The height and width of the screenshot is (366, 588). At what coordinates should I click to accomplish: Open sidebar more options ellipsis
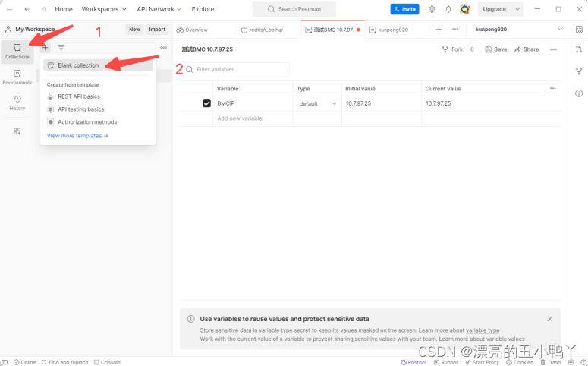click(163, 48)
